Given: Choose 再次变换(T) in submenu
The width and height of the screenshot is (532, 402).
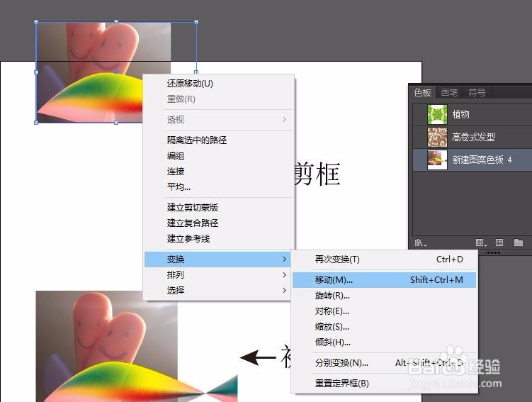Looking at the screenshot, I should click(x=384, y=259).
